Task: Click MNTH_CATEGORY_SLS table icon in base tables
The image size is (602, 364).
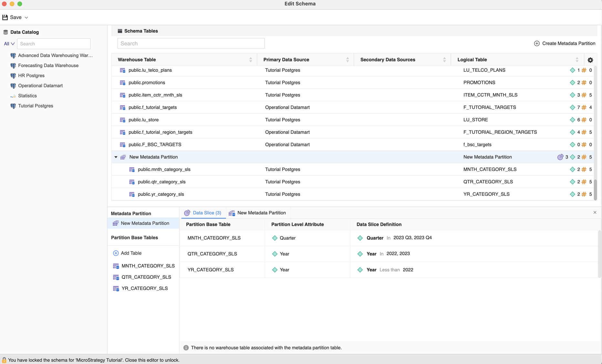Action: [116, 266]
